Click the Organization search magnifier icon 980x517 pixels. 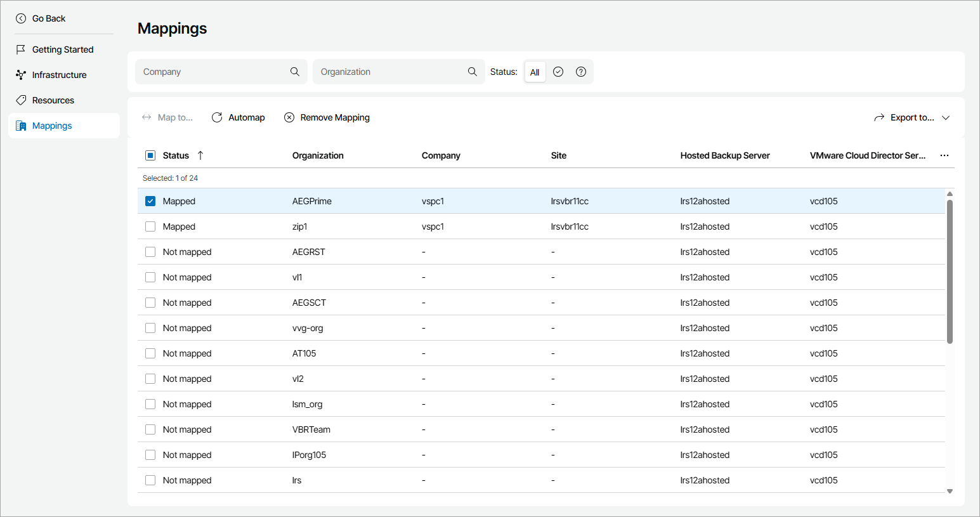tap(473, 72)
